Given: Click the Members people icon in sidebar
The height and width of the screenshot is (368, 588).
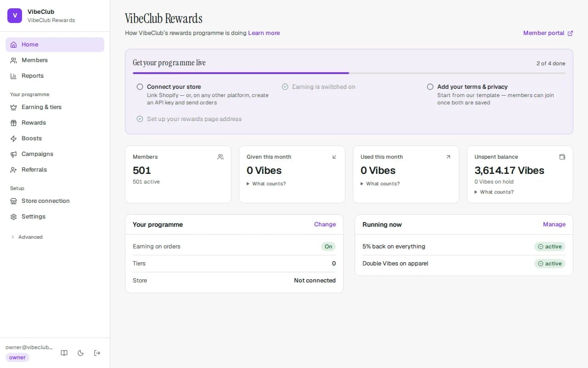Looking at the screenshot, I should coord(13,60).
